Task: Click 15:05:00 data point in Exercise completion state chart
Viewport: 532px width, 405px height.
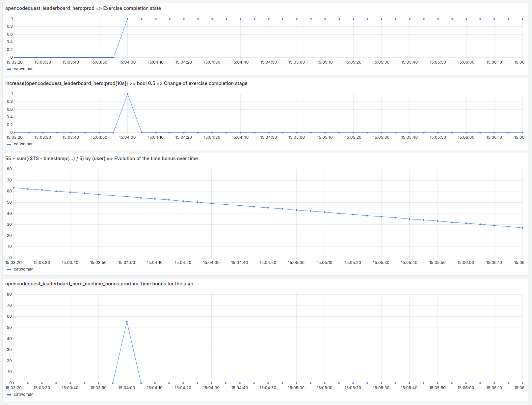Action: click(297, 19)
